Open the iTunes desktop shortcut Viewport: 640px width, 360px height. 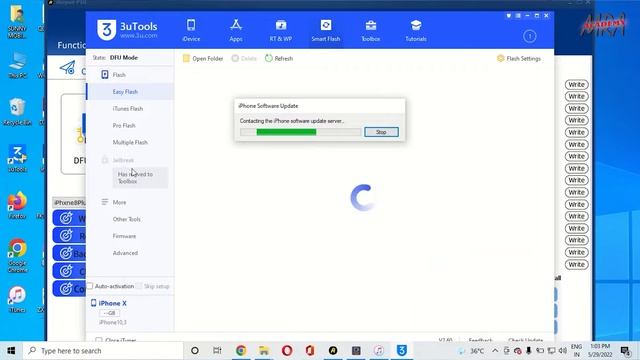point(17,300)
